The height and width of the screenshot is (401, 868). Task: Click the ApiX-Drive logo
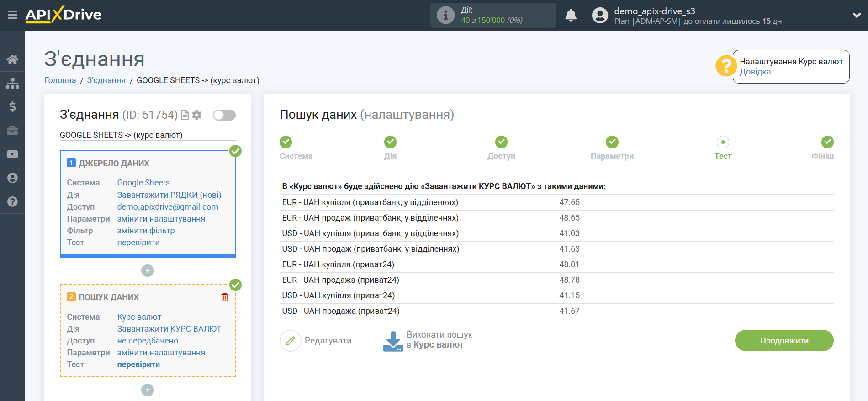[x=64, y=15]
